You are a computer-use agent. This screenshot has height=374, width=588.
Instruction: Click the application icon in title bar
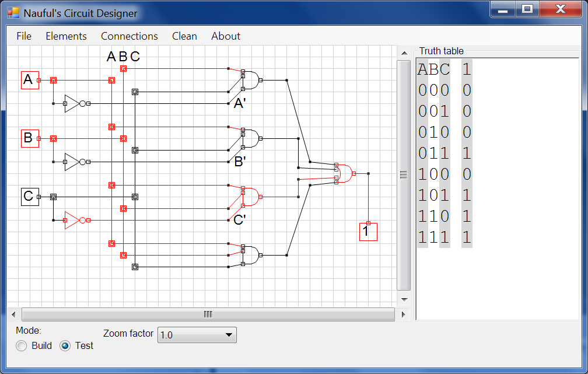point(13,13)
